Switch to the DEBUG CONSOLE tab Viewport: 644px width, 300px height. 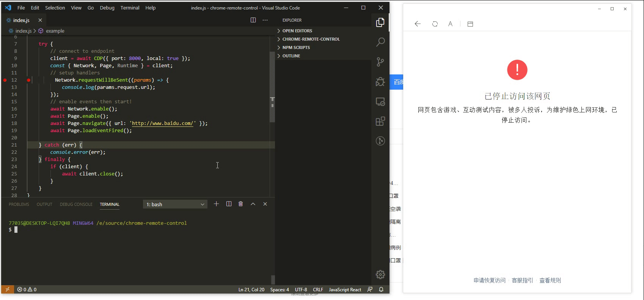[76, 204]
